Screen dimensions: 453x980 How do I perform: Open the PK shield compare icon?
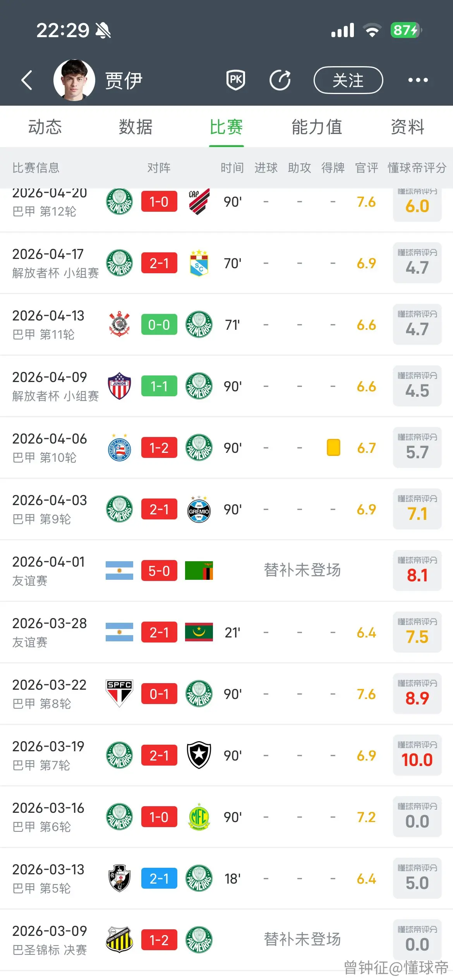[235, 80]
